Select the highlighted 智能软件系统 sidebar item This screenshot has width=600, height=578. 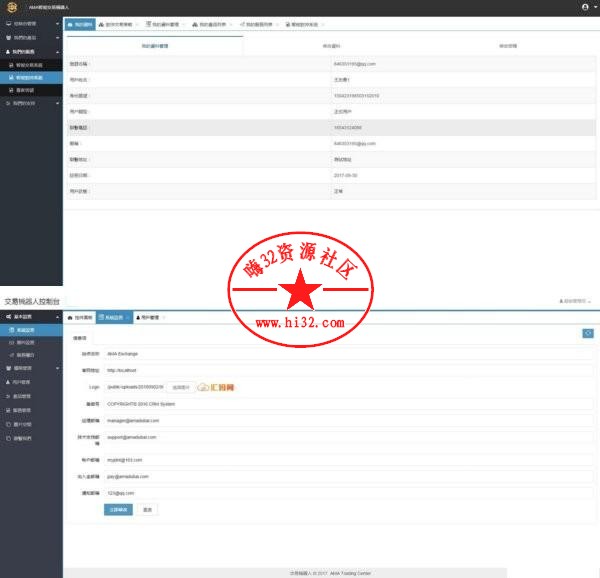click(x=30, y=76)
